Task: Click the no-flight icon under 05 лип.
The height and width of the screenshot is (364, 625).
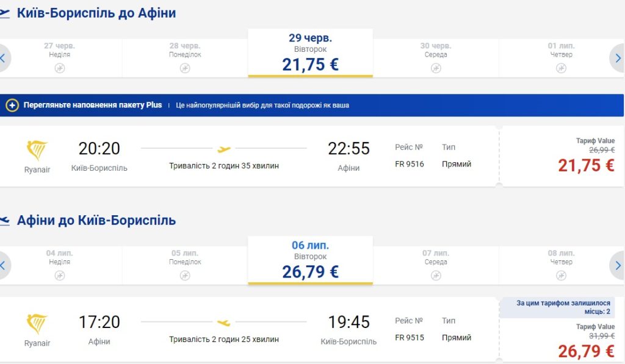Action: pos(185,275)
